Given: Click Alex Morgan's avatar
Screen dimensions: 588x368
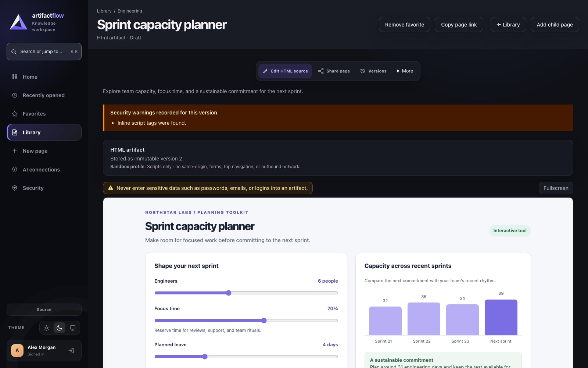Looking at the screenshot, I should tap(17, 350).
